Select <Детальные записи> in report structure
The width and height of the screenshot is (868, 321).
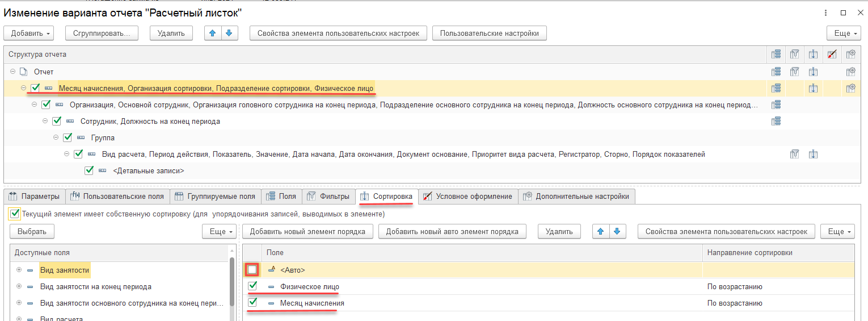click(149, 170)
